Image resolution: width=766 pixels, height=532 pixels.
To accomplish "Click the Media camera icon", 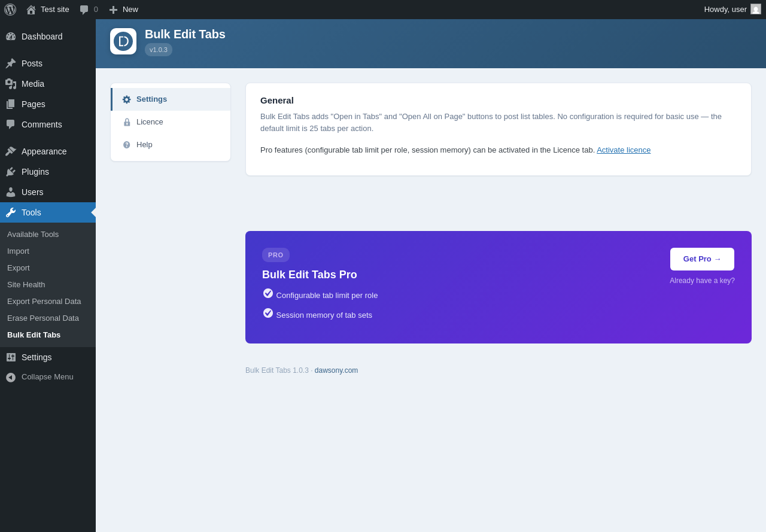I will [11, 84].
